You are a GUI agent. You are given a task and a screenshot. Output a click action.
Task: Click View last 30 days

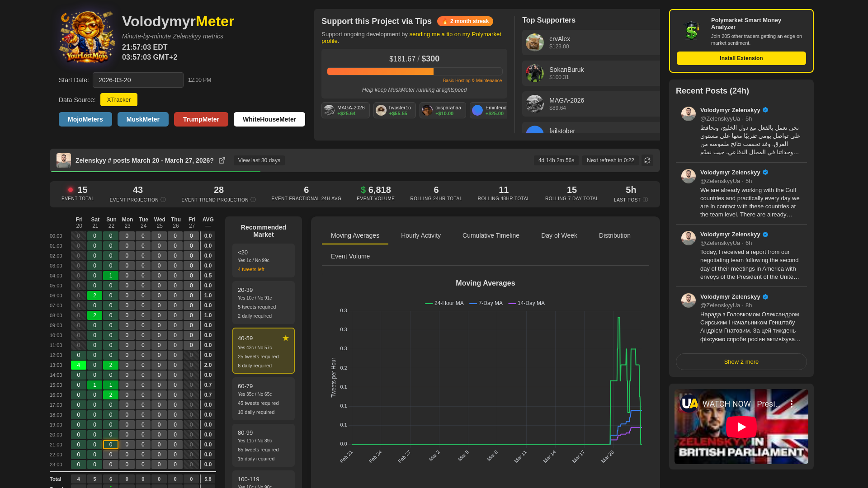click(x=259, y=160)
